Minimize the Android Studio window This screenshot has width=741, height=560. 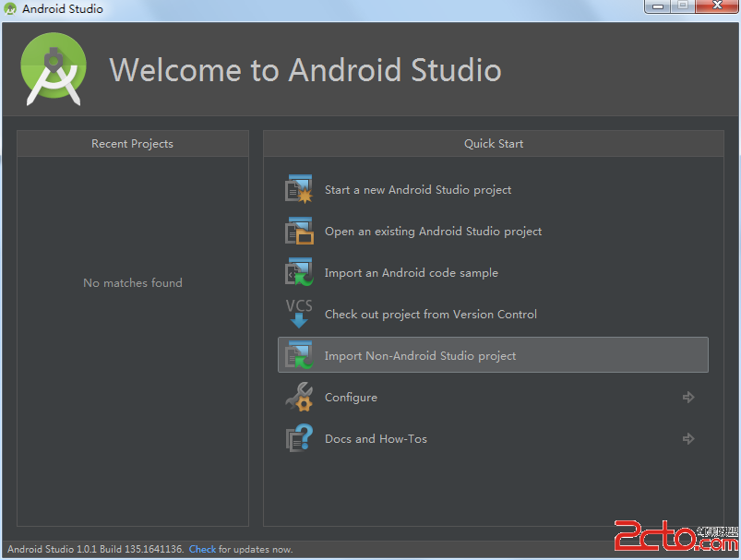coord(658,6)
